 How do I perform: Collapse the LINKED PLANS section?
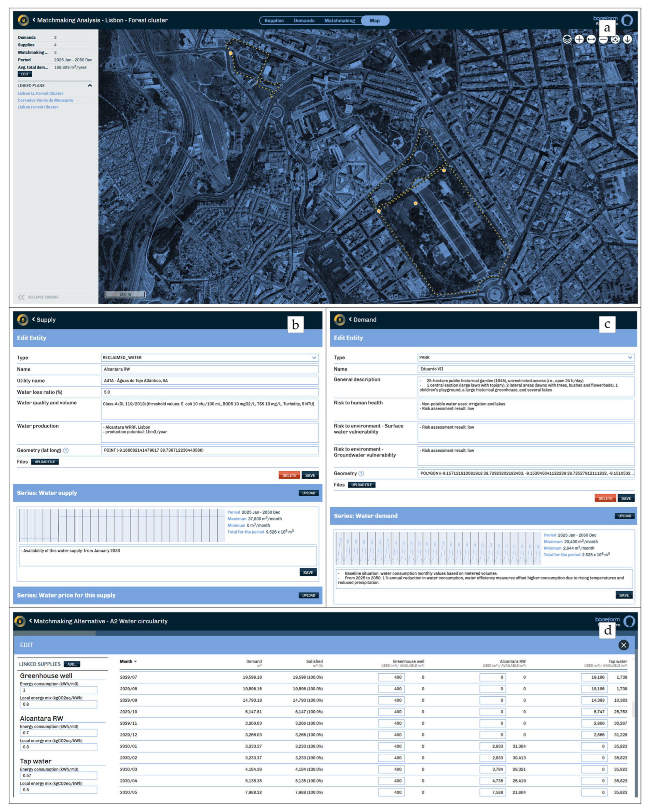tap(90, 86)
